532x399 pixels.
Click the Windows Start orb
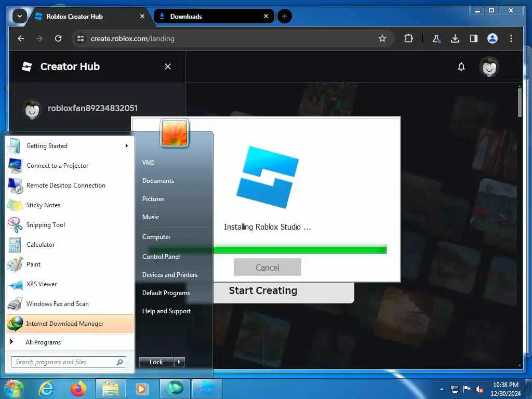pos(14,389)
